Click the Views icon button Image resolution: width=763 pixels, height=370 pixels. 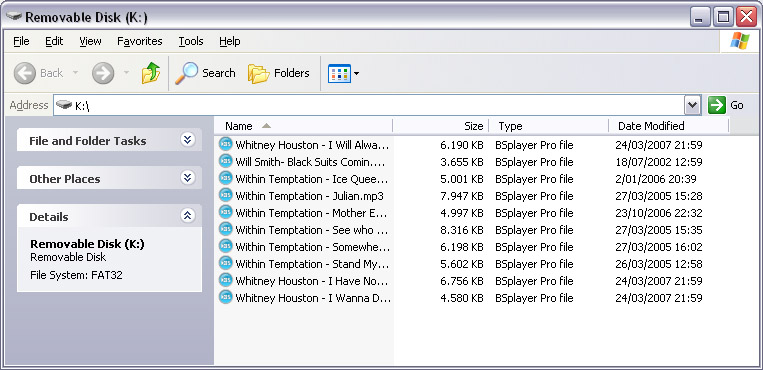[x=339, y=74]
